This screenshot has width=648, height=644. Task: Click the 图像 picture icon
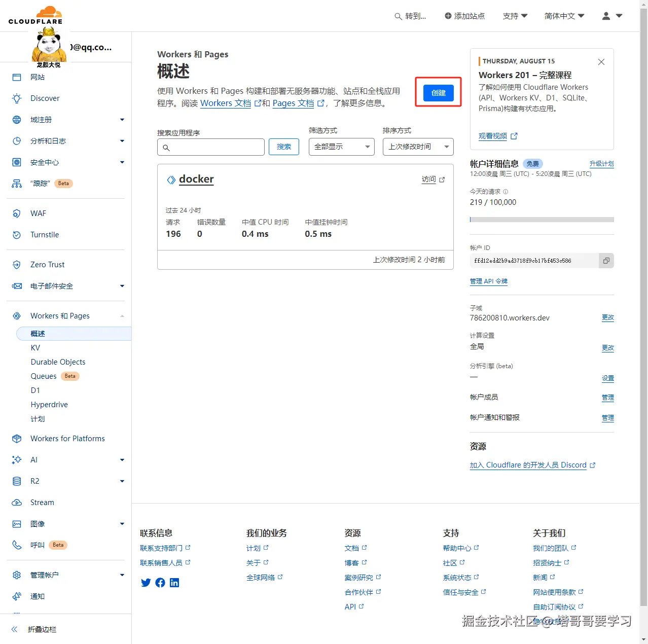pyautogui.click(x=17, y=524)
